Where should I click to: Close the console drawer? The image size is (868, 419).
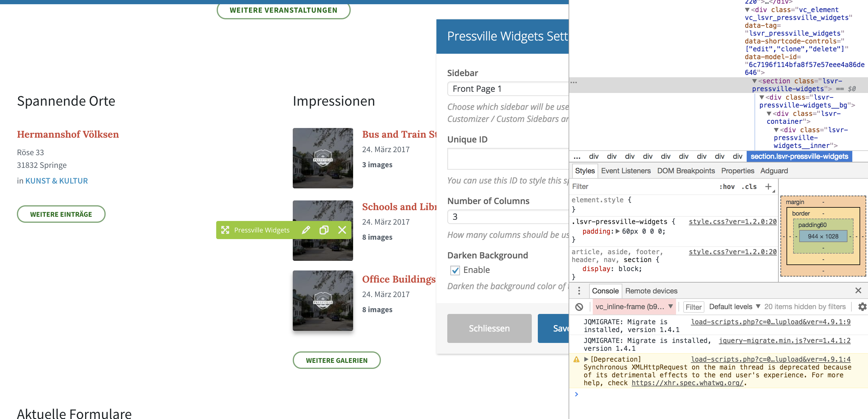(858, 291)
